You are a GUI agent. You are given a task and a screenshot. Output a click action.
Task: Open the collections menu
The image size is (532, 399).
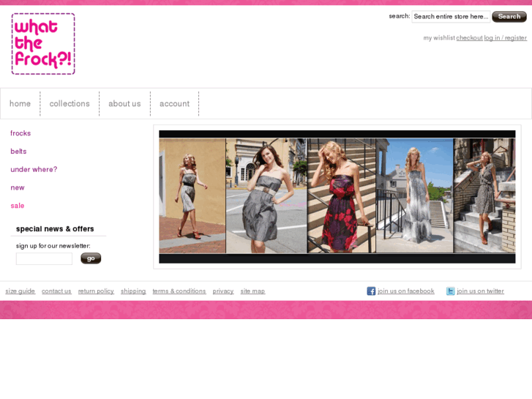(70, 103)
